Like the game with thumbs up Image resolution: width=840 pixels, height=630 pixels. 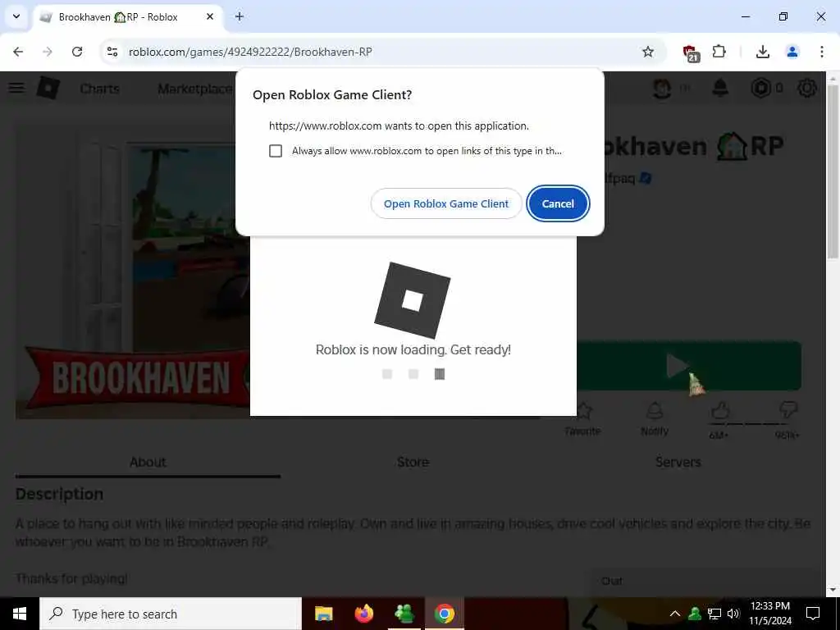(720, 412)
